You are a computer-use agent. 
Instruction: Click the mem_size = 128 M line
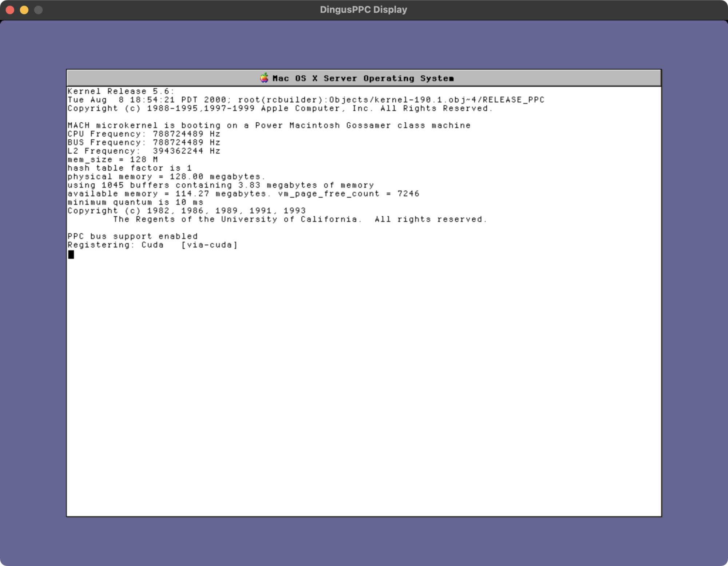coord(112,159)
